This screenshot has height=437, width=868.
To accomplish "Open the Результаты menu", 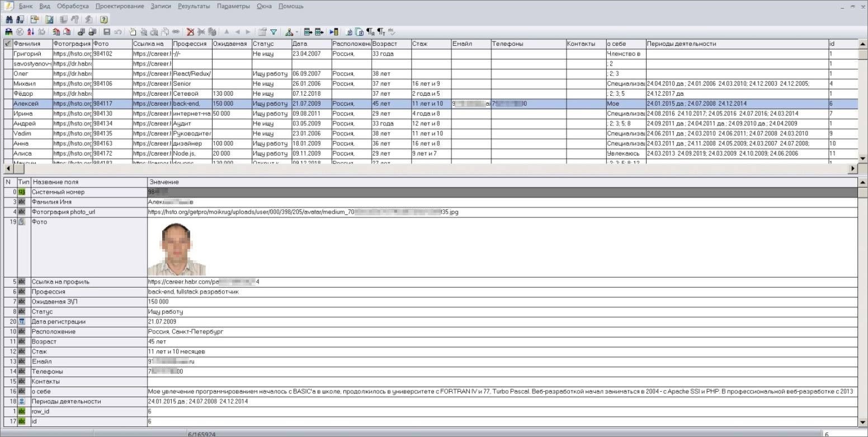I will click(x=194, y=6).
